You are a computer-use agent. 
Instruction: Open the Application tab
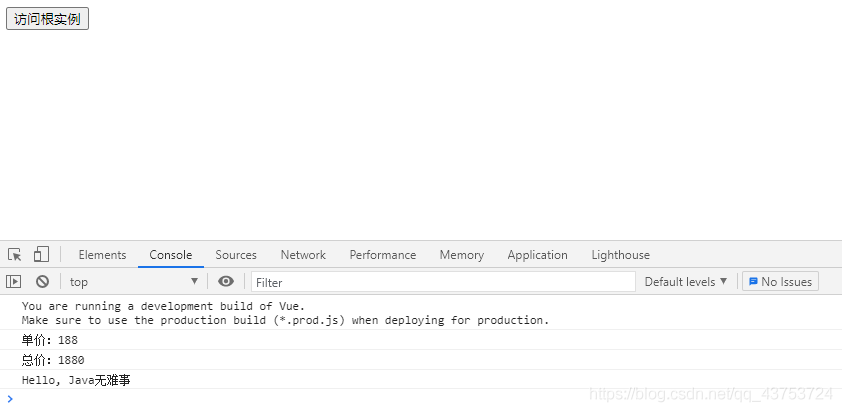pos(537,255)
